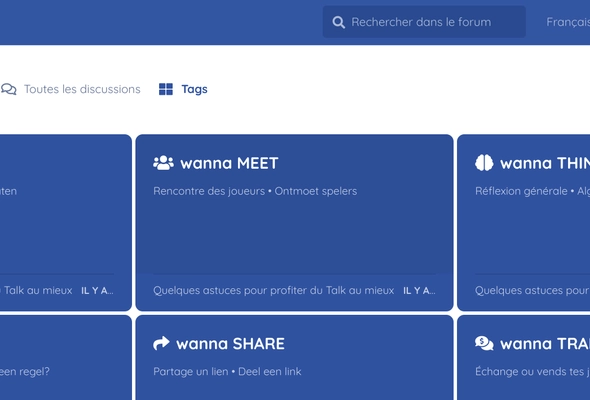Click Partage un lien description text
Viewport: 590px width, 400px height.
coord(191,372)
